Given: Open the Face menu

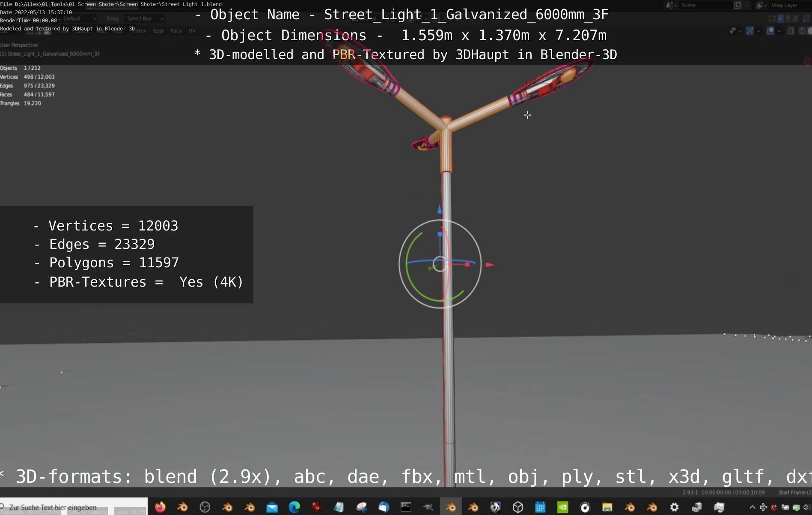Looking at the screenshot, I should pyautogui.click(x=176, y=31).
